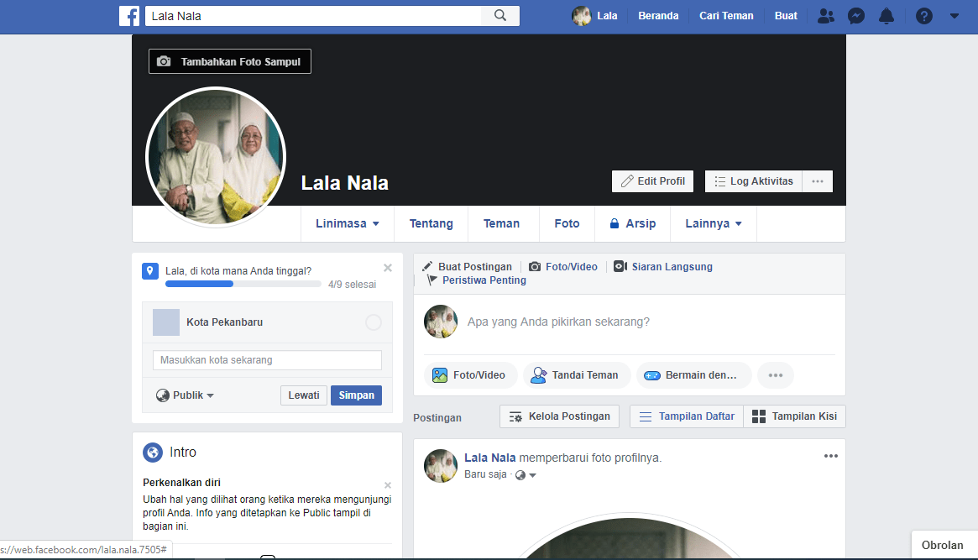
Task: Click the Simpan button
Action: [x=356, y=395]
